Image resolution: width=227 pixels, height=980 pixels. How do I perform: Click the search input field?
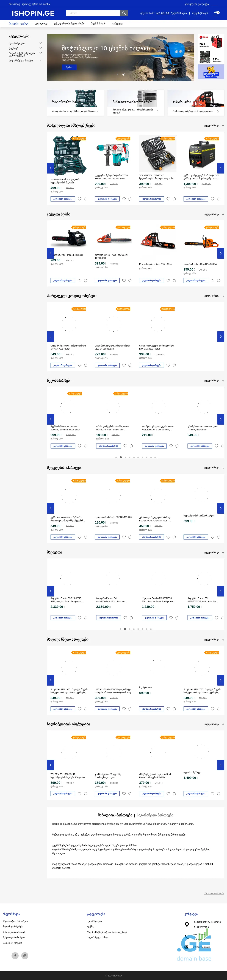click(x=93, y=13)
